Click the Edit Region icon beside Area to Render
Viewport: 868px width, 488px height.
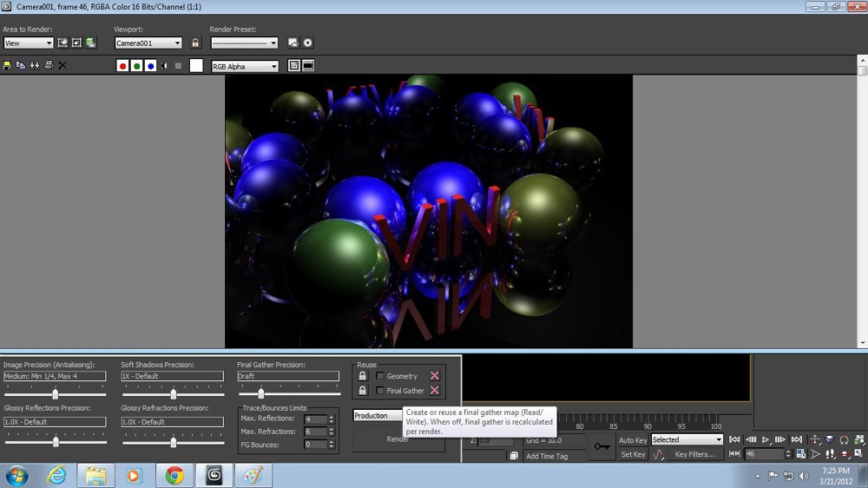coord(63,43)
